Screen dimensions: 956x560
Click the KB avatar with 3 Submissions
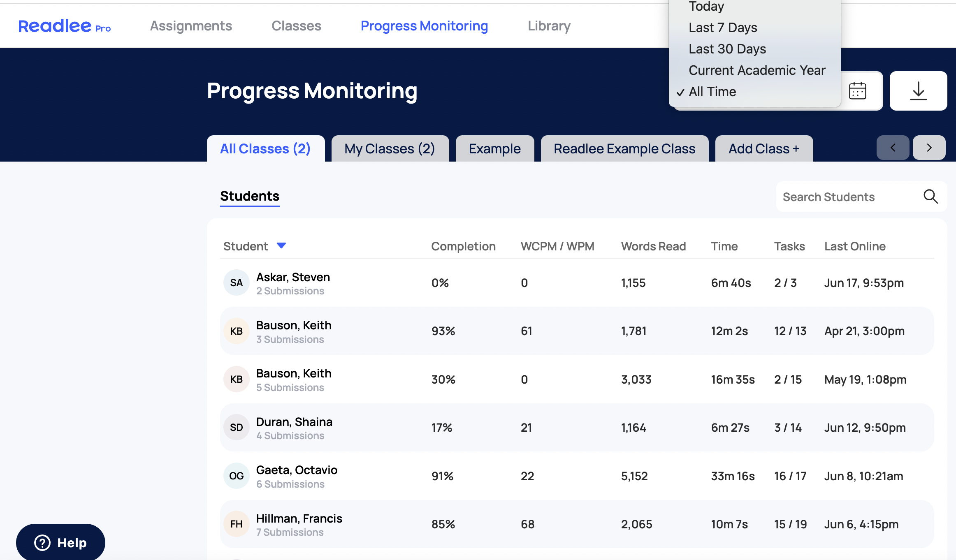236,331
